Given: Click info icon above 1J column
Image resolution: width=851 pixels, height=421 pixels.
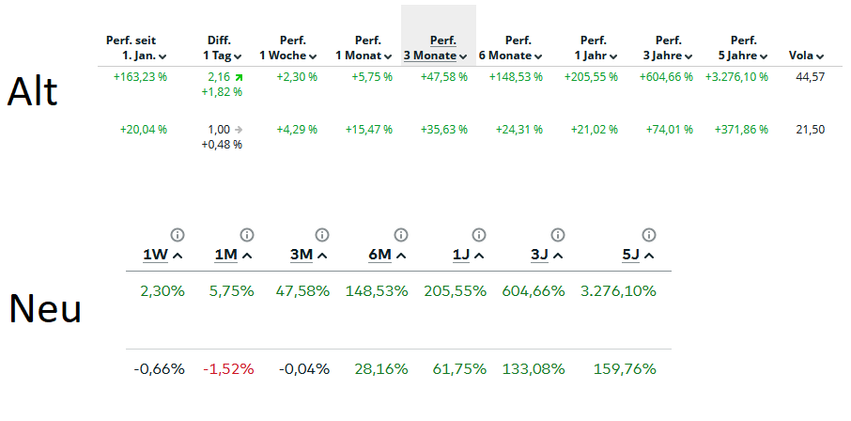Looking at the screenshot, I should [x=478, y=234].
